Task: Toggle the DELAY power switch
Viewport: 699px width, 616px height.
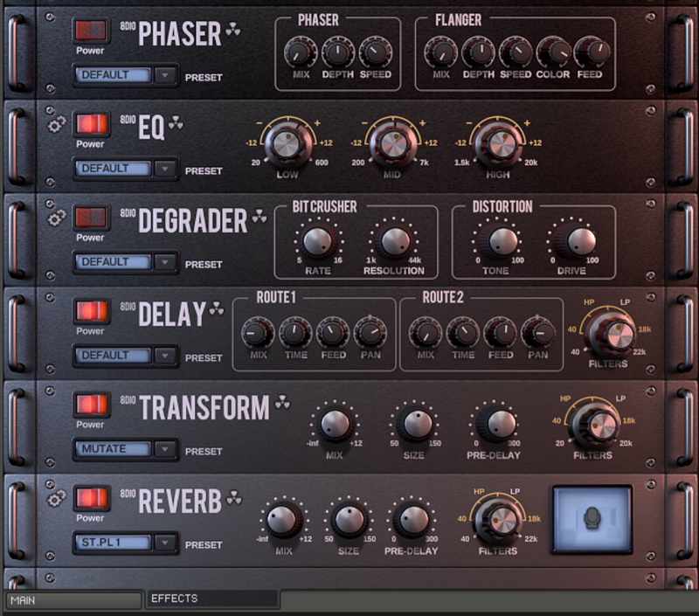Action: pyautogui.click(x=92, y=311)
